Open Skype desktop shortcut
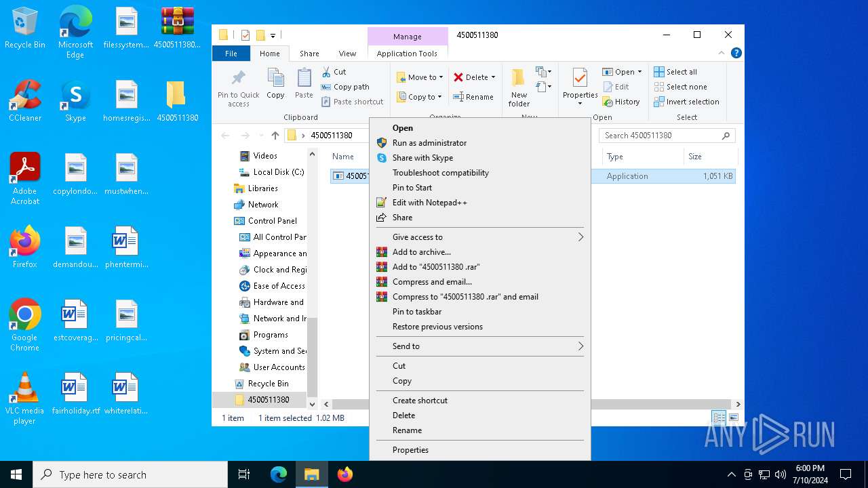 (75, 101)
